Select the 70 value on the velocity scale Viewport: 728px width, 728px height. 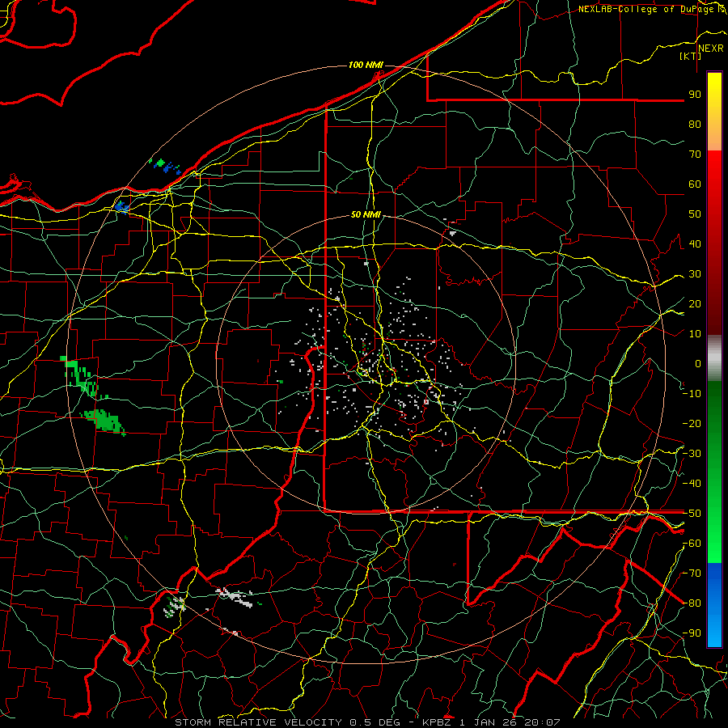tap(695, 154)
